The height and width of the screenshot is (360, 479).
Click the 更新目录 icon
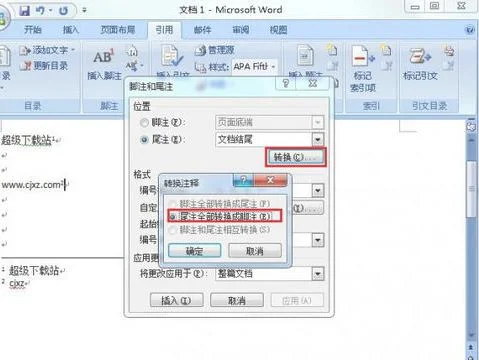[25, 66]
